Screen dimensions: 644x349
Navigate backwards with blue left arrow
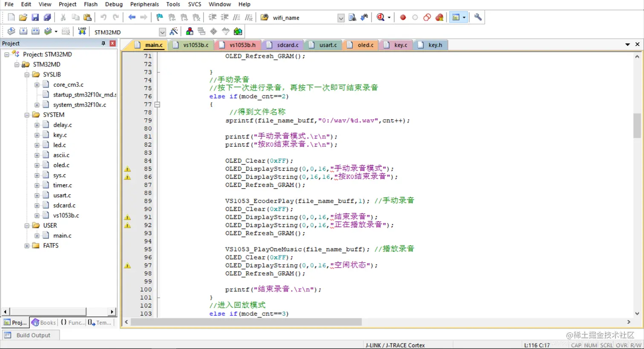click(132, 17)
